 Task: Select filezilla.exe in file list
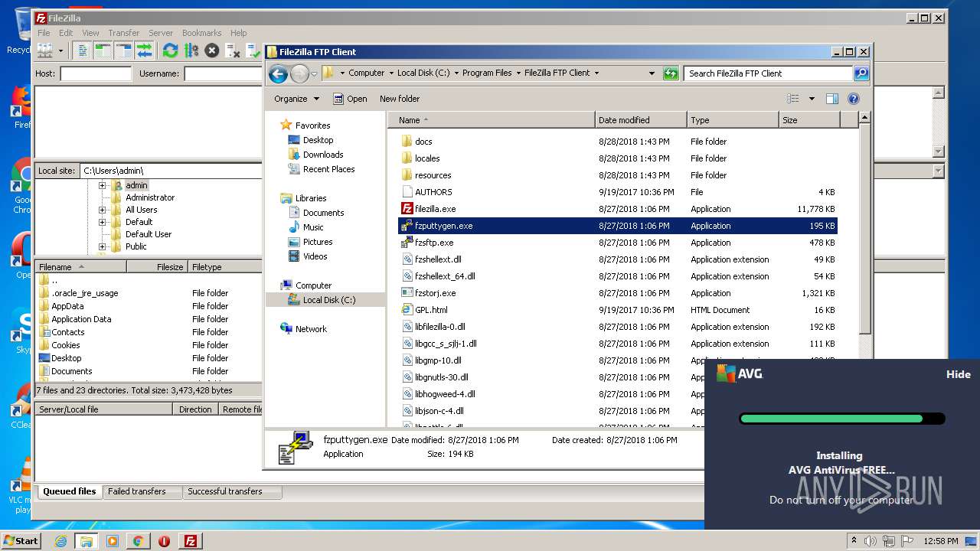pos(435,209)
